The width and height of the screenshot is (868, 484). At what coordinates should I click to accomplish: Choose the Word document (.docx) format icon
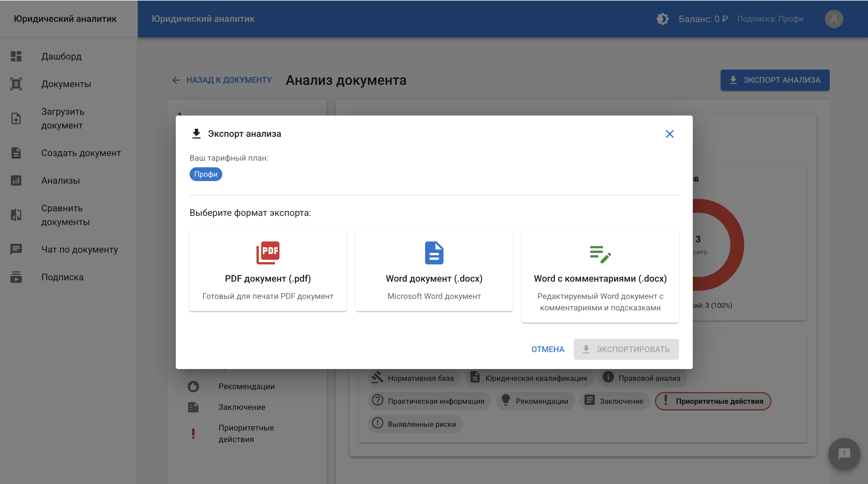point(434,253)
